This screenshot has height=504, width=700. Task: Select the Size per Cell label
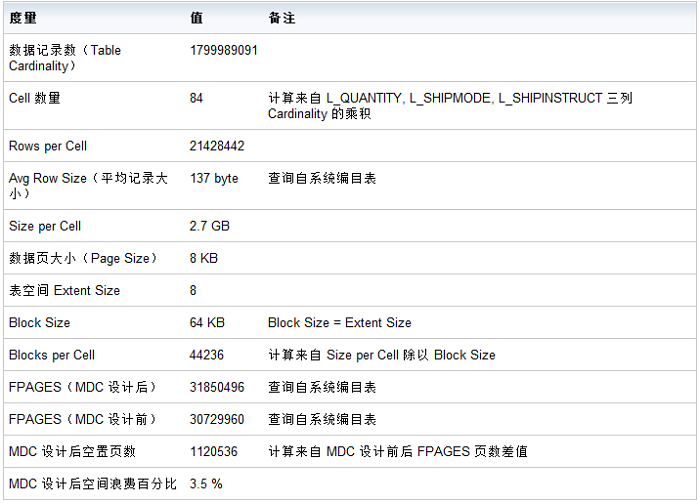coord(45,226)
